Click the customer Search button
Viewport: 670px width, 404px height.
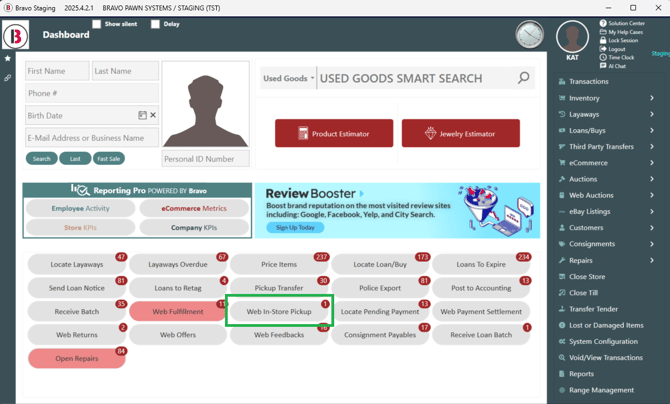(x=41, y=159)
